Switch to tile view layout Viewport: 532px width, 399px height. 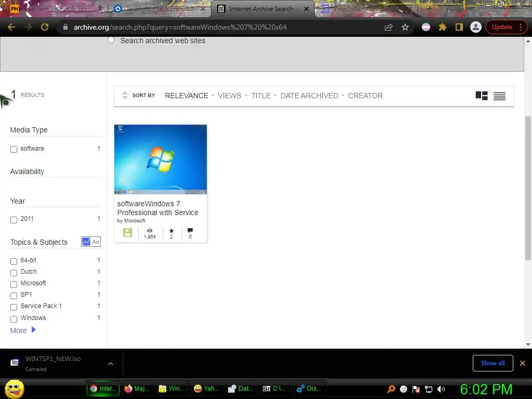point(482,96)
